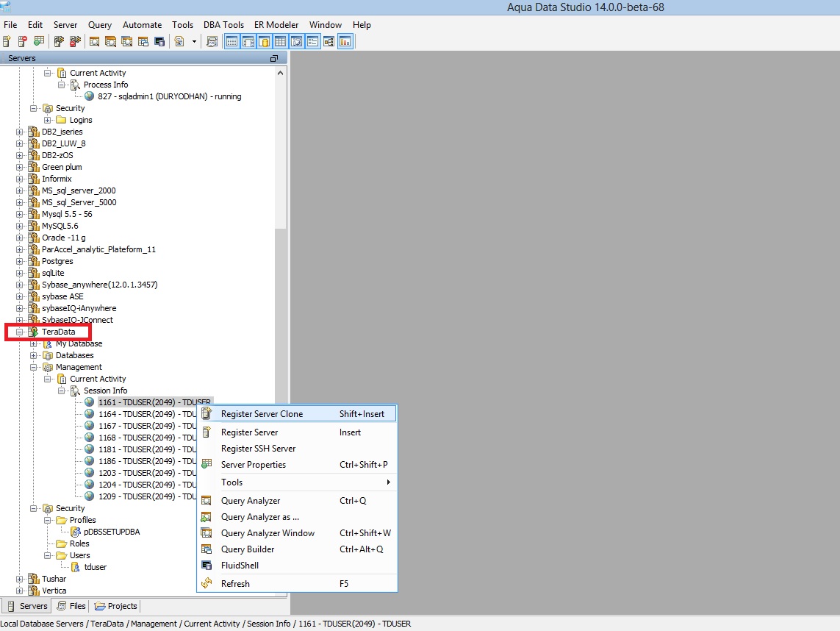
Task: Click the Register Server toolbar icon
Action: point(7,41)
